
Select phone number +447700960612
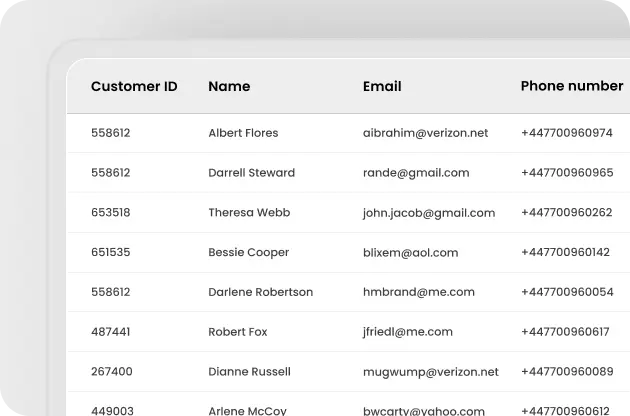click(x=566, y=411)
